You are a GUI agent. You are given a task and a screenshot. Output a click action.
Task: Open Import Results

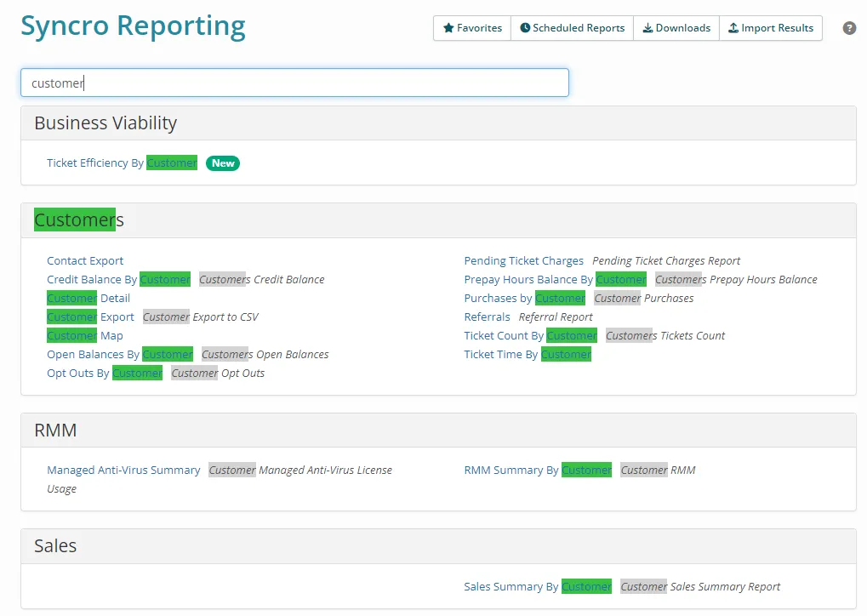point(771,27)
